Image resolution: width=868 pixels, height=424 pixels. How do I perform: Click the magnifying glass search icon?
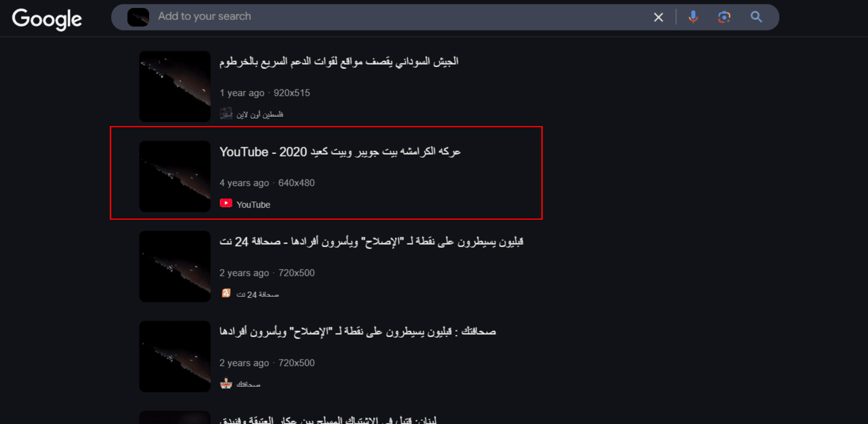[x=756, y=17]
